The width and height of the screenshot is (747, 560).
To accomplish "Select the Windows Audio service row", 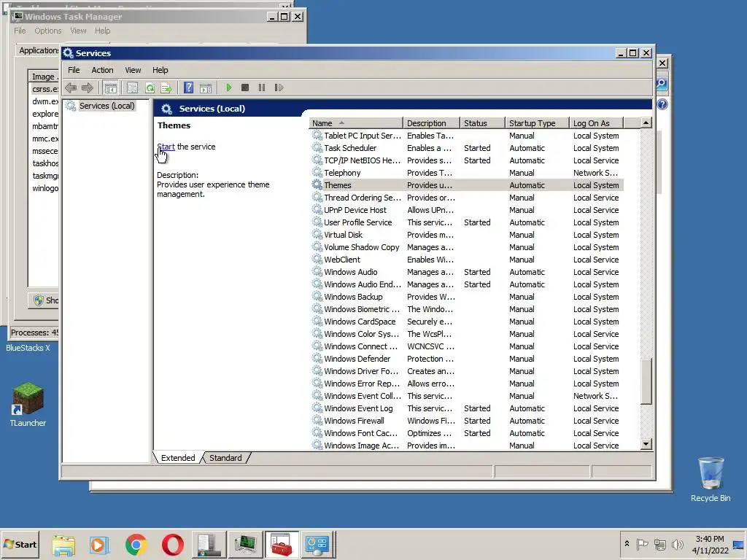I will tap(467, 272).
